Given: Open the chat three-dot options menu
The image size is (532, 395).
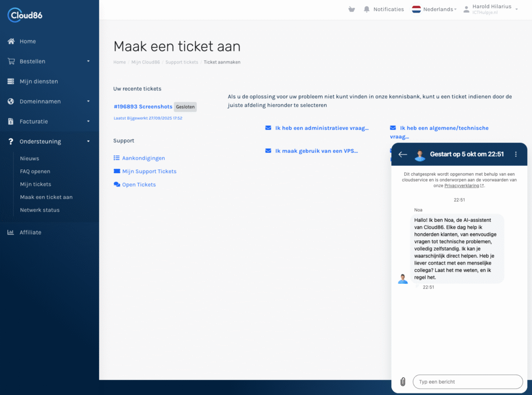Looking at the screenshot, I should click(x=516, y=154).
